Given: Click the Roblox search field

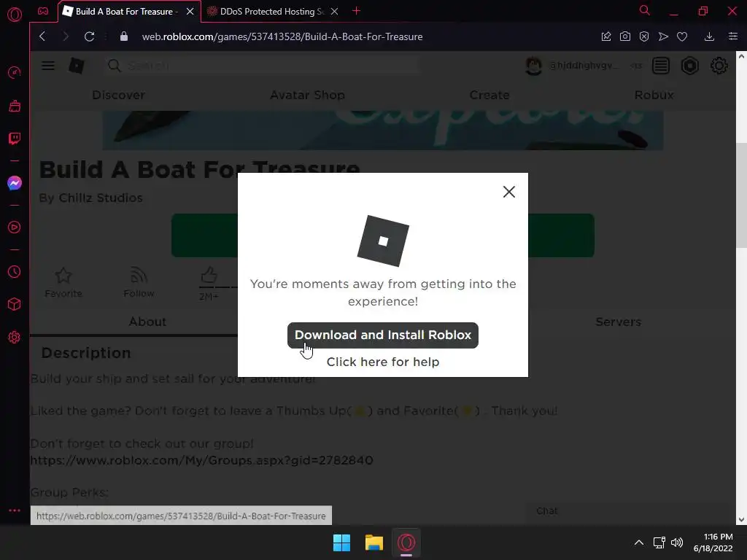Looking at the screenshot, I should coord(263,66).
